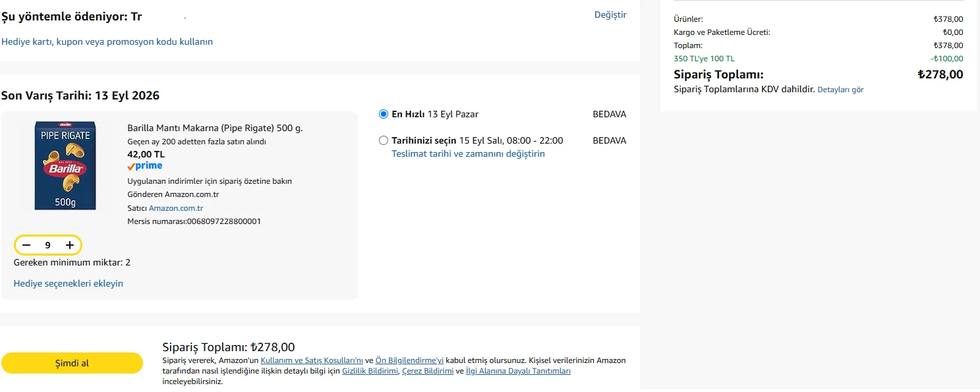
Task: Open the Çerez Bildirimi link
Action: click(428, 371)
